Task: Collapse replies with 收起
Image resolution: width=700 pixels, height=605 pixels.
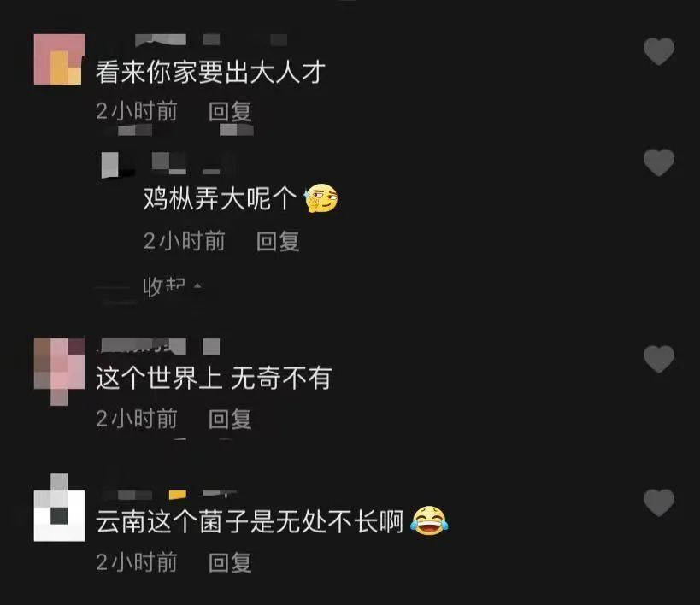Action: (163, 285)
